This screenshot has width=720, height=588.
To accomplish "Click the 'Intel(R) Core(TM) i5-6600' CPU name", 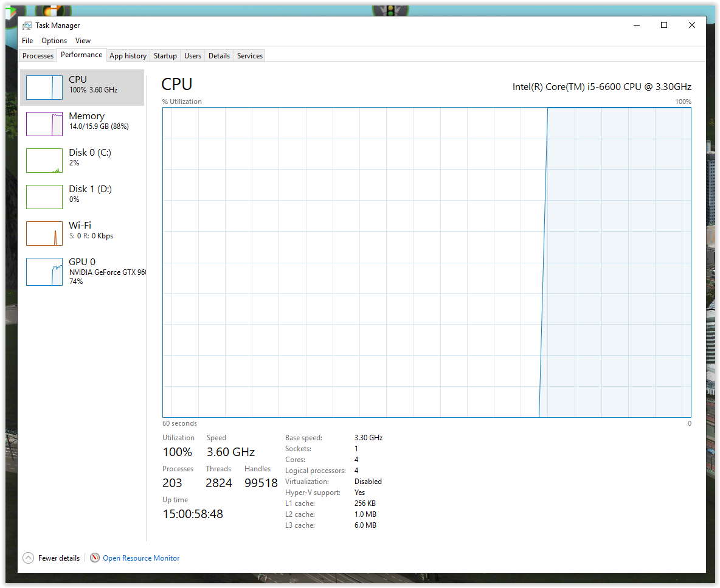I will click(602, 87).
